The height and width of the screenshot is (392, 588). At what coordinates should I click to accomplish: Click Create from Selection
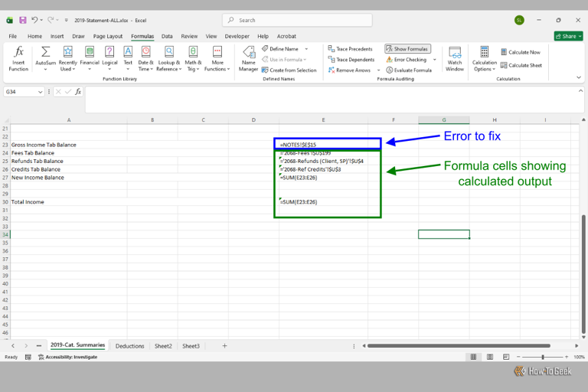(289, 70)
